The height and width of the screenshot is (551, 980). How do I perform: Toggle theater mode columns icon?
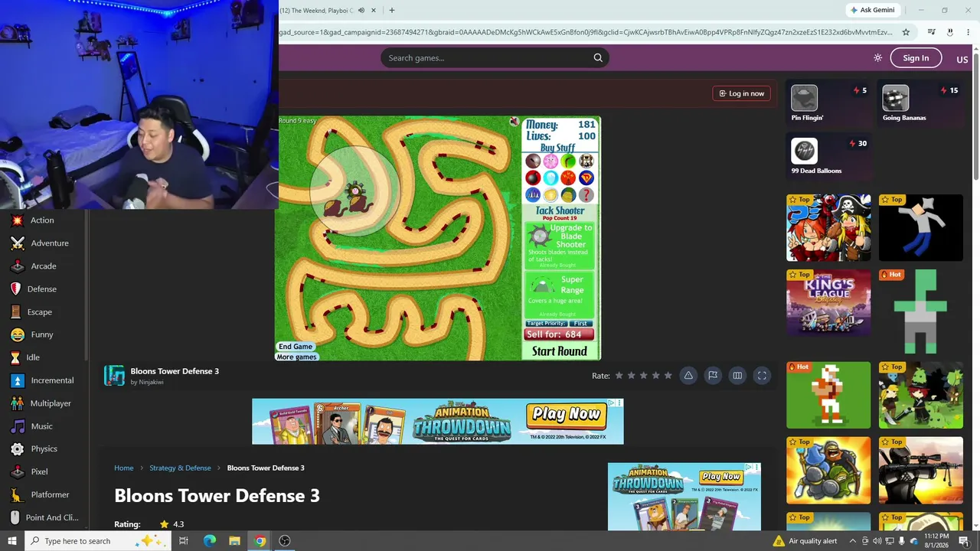[737, 375]
